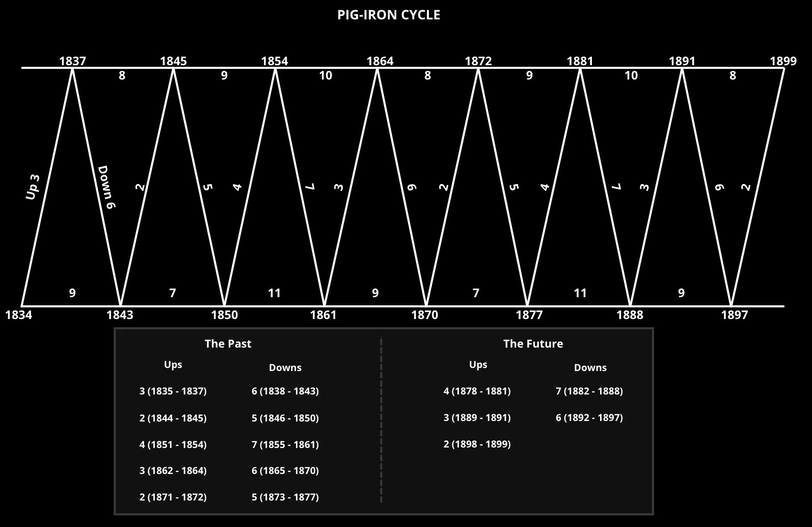
Task: Click the 8 between 1837 and 1845
Action: point(122,75)
